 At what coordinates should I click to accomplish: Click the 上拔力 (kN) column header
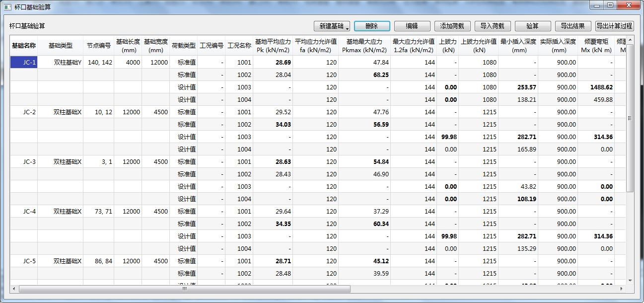(x=447, y=46)
